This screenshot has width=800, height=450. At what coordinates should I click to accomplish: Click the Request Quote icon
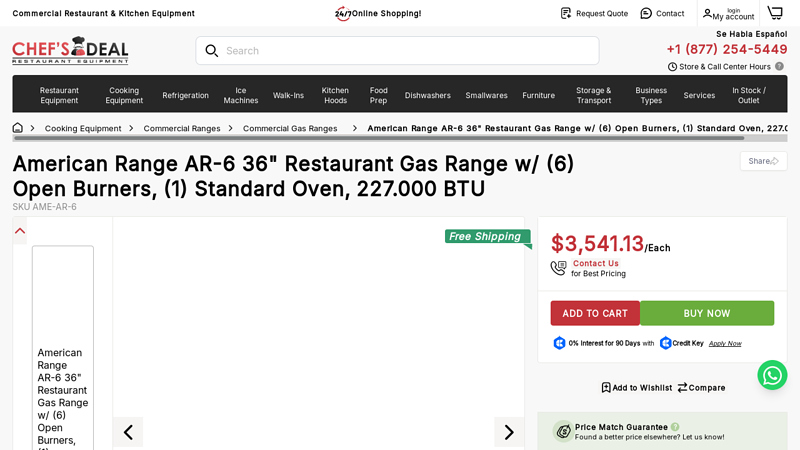pyautogui.click(x=566, y=13)
